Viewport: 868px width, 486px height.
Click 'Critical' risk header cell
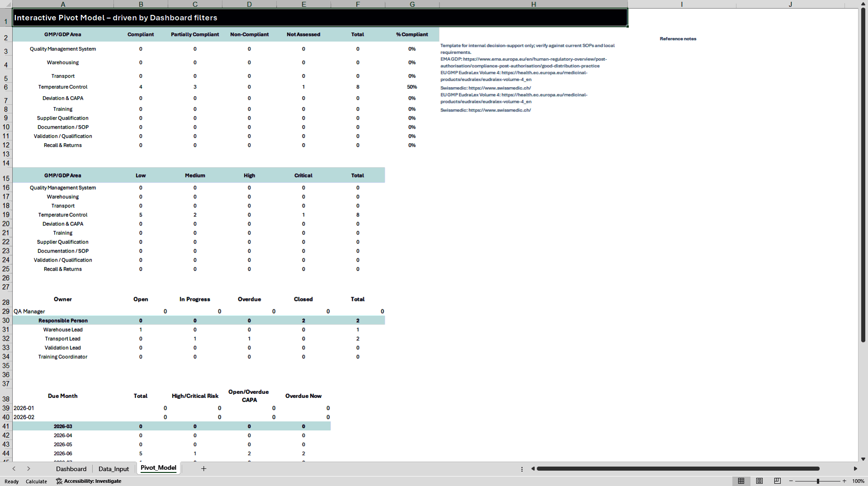pyautogui.click(x=303, y=175)
